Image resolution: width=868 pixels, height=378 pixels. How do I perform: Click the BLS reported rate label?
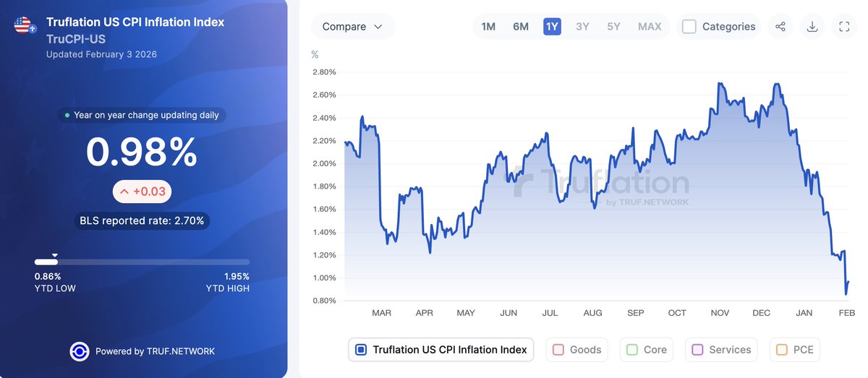142,220
